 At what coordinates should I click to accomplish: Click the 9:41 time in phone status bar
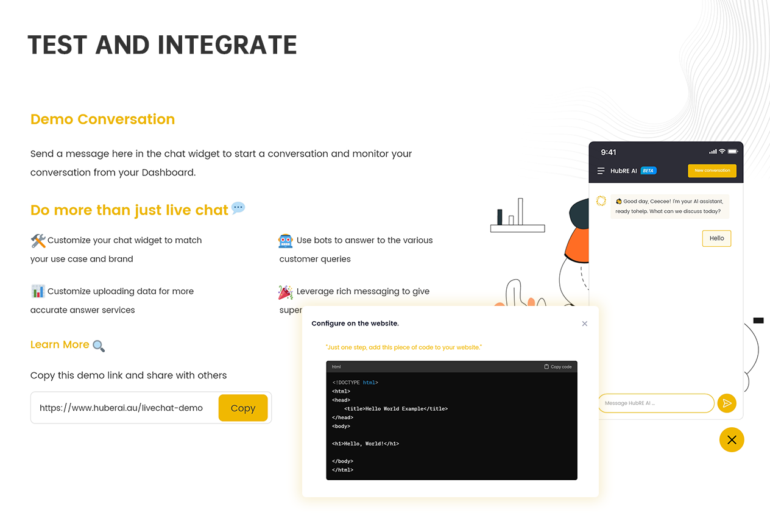point(609,152)
